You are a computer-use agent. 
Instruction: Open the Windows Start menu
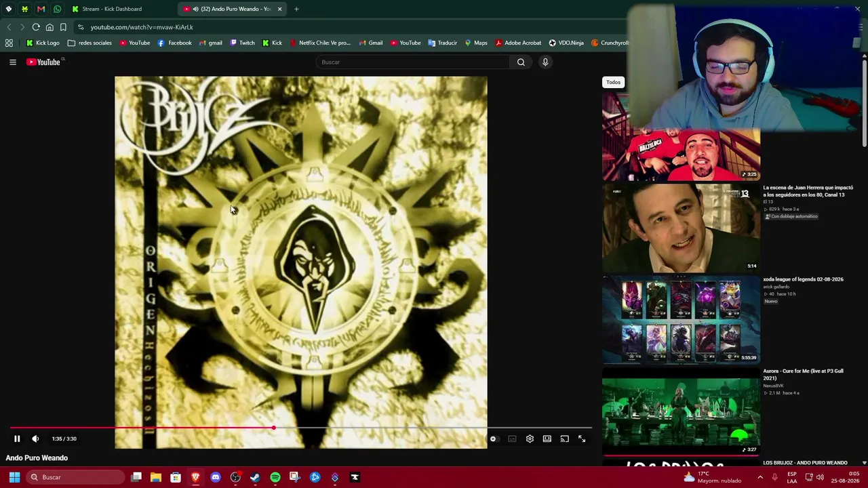click(14, 477)
